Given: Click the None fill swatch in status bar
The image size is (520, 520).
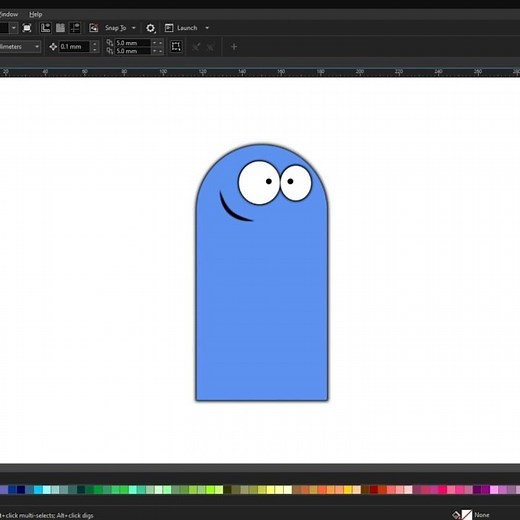Looking at the screenshot, I should (x=467, y=515).
